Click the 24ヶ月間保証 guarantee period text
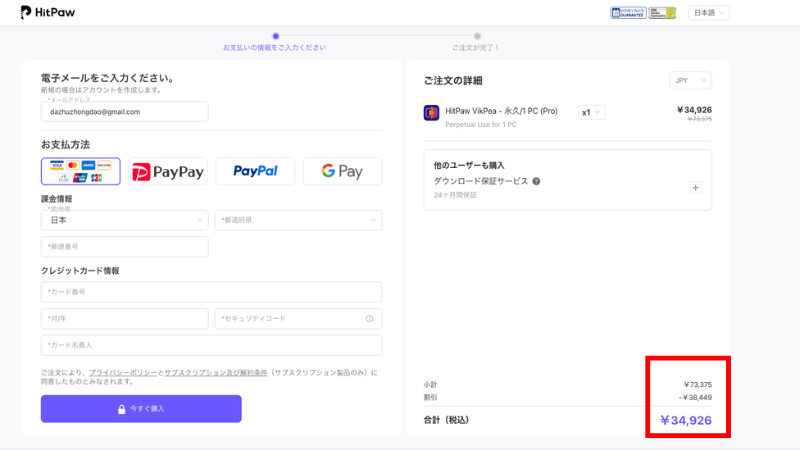Image resolution: width=800 pixels, height=450 pixels. pos(455,195)
